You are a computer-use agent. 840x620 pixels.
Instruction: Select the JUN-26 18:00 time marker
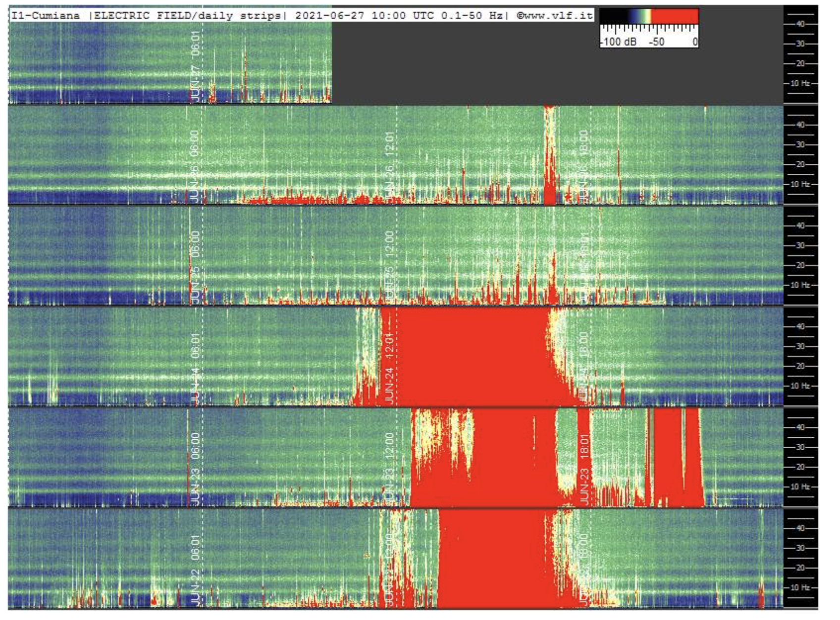point(583,166)
